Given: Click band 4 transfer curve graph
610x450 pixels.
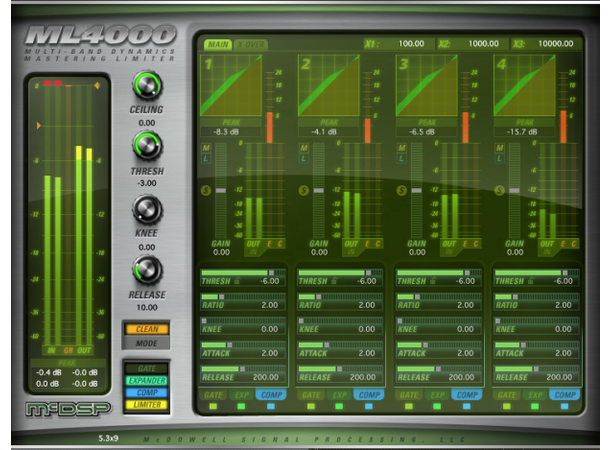Looking at the screenshot, I should [x=524, y=85].
